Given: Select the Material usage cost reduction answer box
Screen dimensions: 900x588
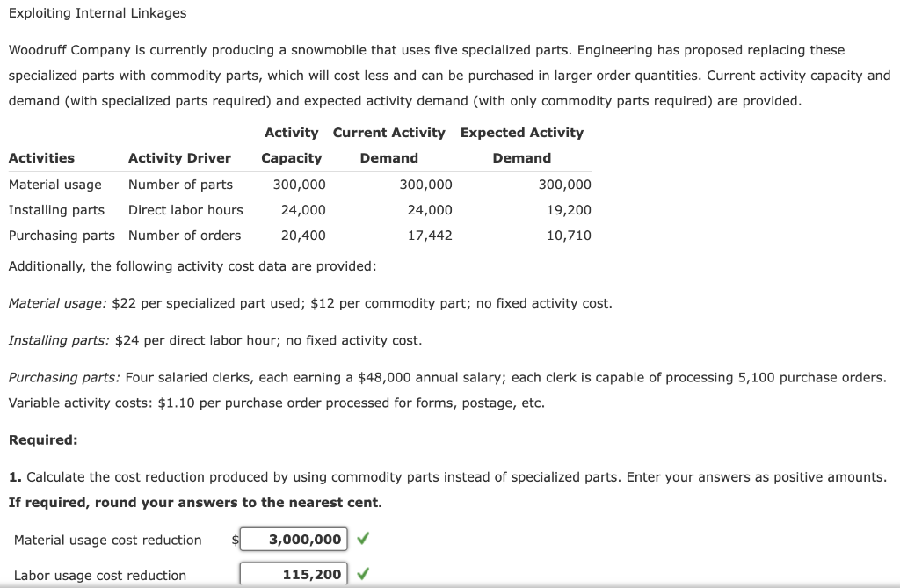Looking at the screenshot, I should (x=294, y=539).
